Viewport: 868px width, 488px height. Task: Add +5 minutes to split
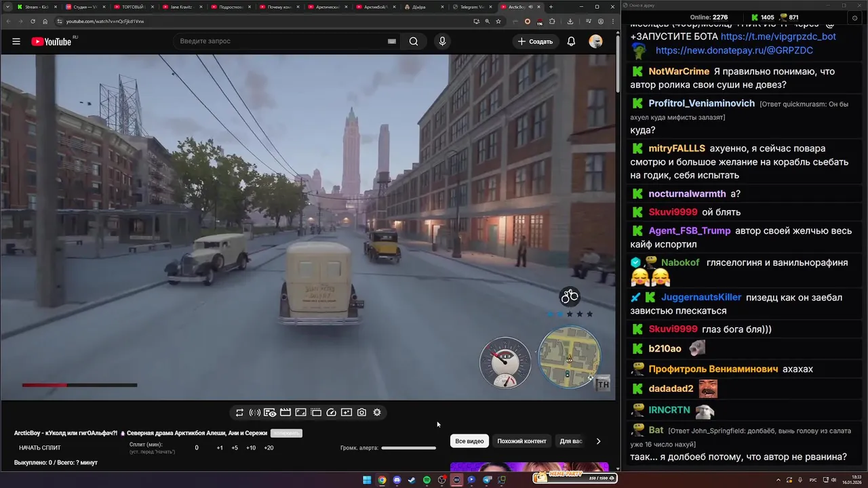point(235,448)
